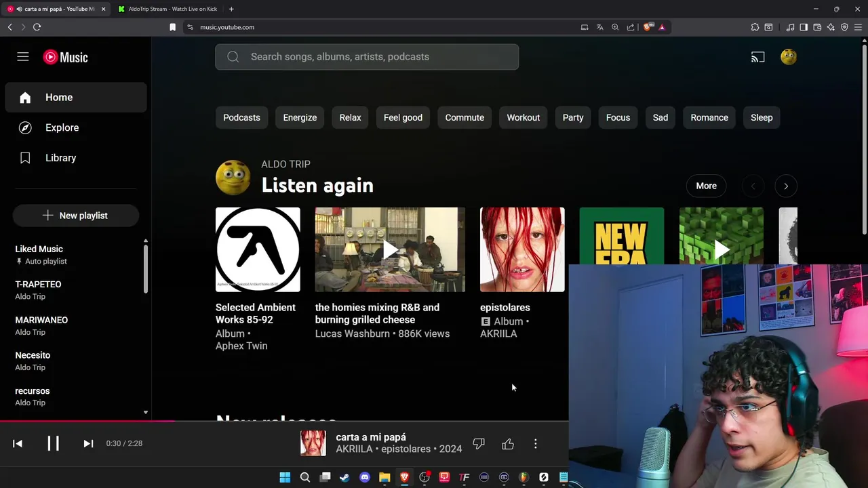
Task: Click the zoom magnifier in address bar
Action: click(615, 27)
